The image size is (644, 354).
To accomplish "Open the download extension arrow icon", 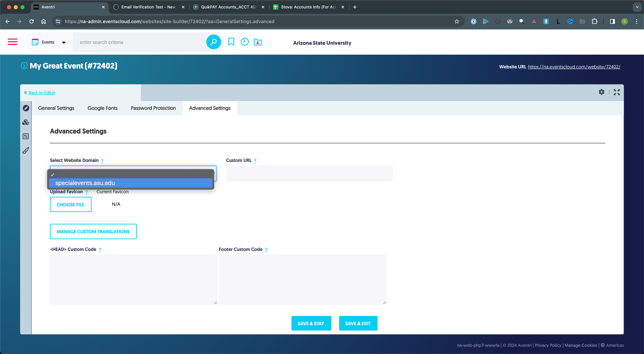I will (x=546, y=21).
